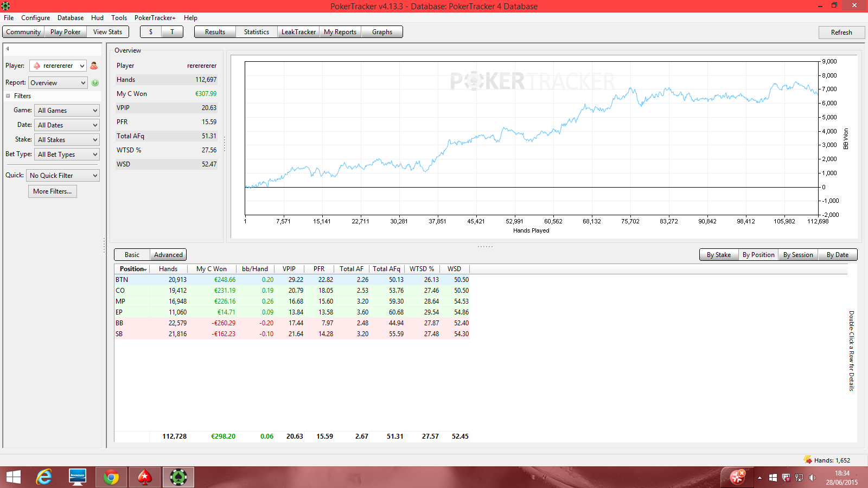Screen dimensions: 868x488
Task: Switch to cash game mode with the $ button
Action: coord(151,32)
